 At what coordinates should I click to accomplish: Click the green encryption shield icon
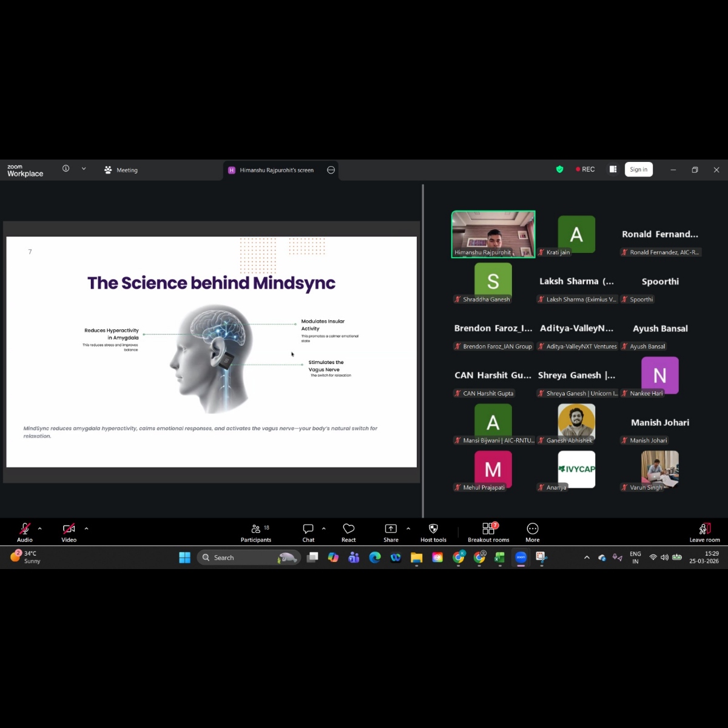560,170
